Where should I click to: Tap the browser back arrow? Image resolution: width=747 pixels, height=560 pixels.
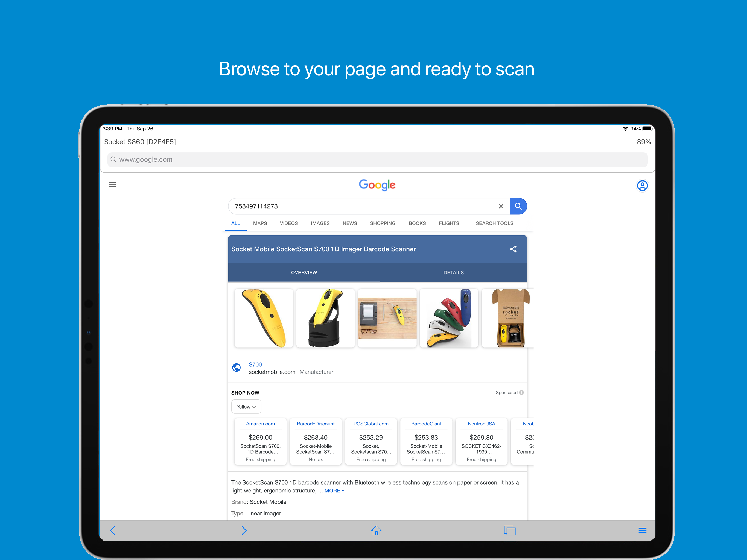click(113, 530)
